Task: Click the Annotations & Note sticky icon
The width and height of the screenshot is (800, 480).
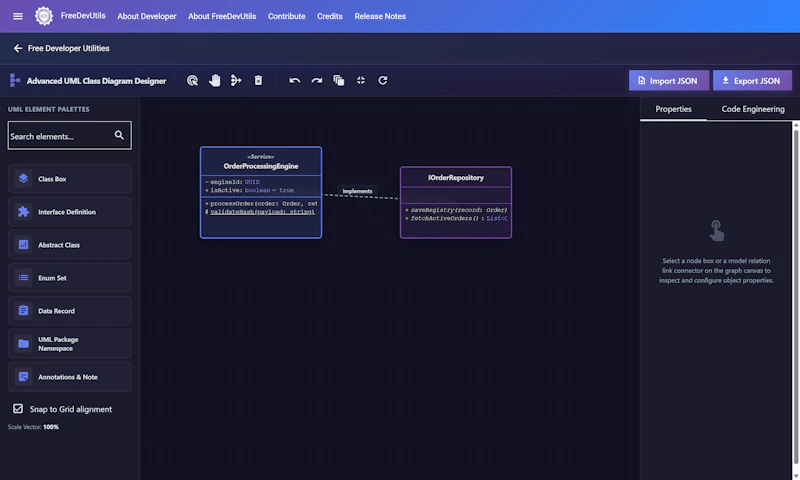Action: coord(23,377)
